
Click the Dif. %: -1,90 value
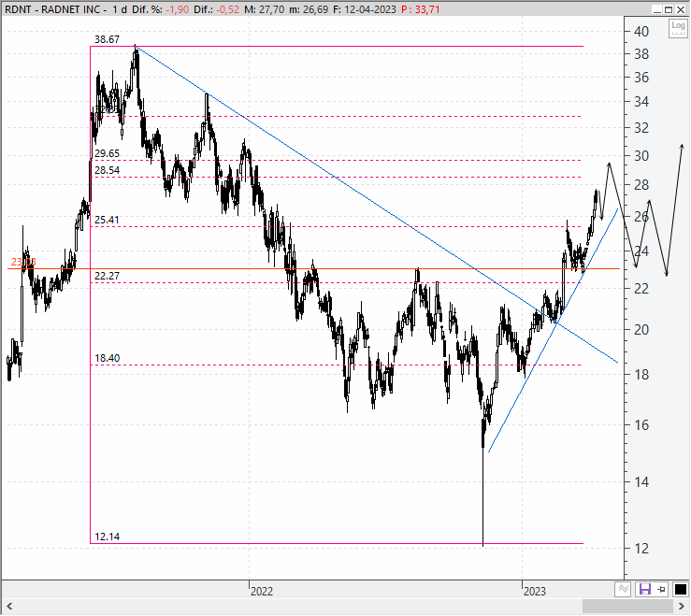point(161,9)
